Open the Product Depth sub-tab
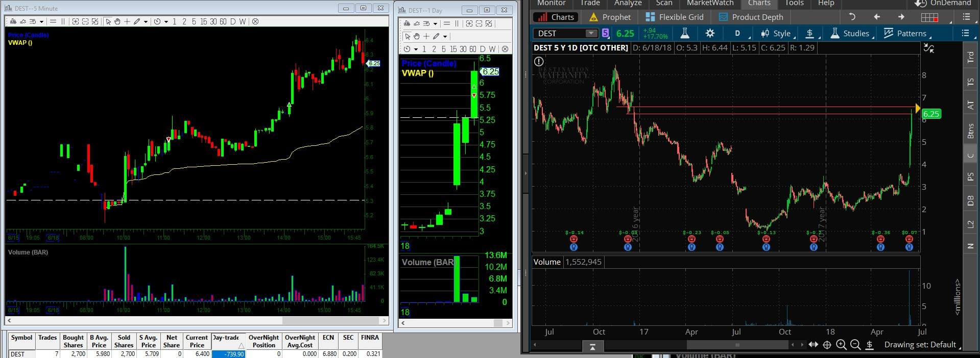980x358 pixels. pyautogui.click(x=751, y=17)
